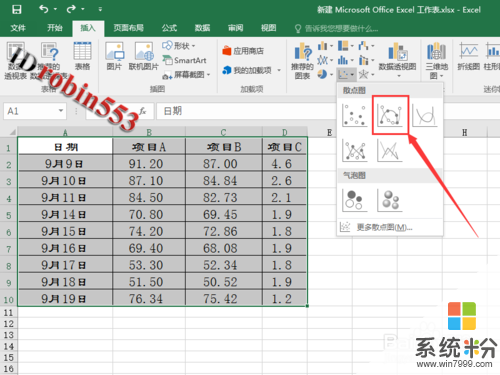Open the 应用商店 store add-in
The width and height of the screenshot is (500, 375).
click(243, 51)
